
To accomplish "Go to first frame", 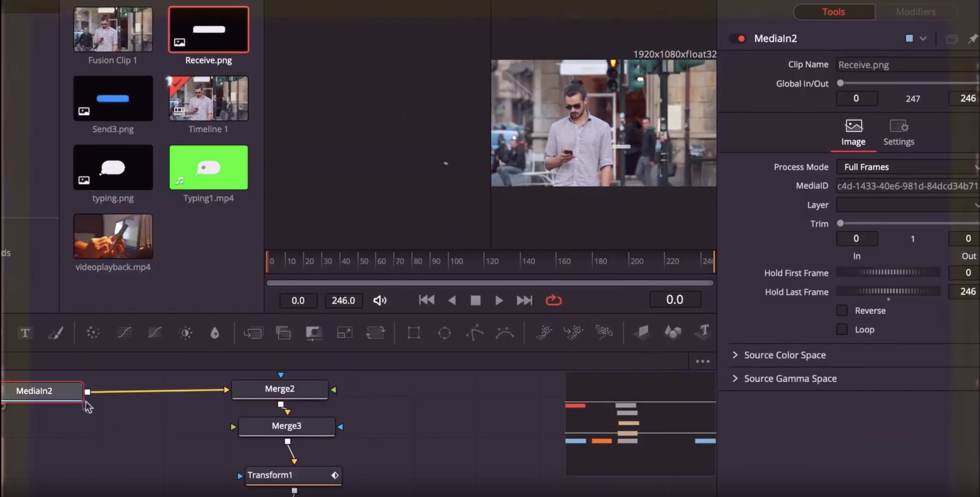I will 426,300.
